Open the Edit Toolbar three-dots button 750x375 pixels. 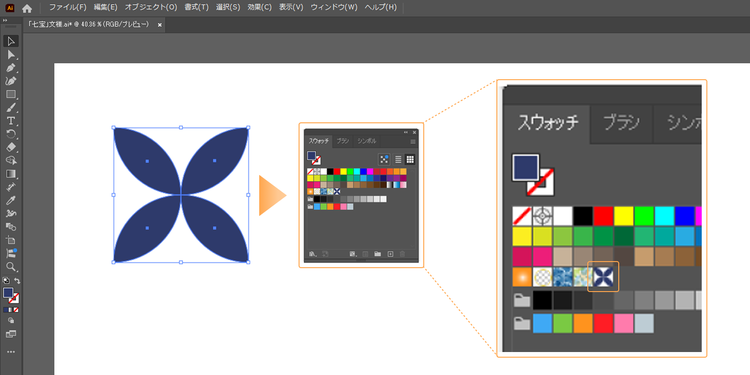click(11, 352)
